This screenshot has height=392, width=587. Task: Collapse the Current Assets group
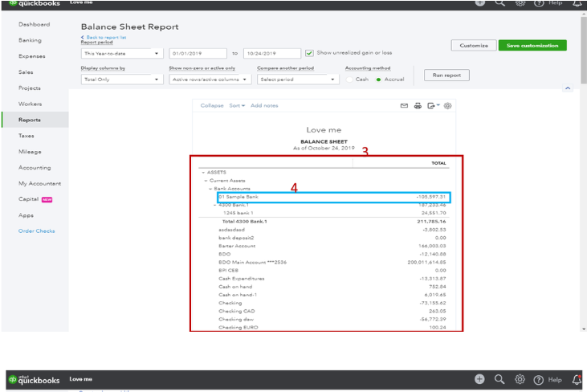206,181
